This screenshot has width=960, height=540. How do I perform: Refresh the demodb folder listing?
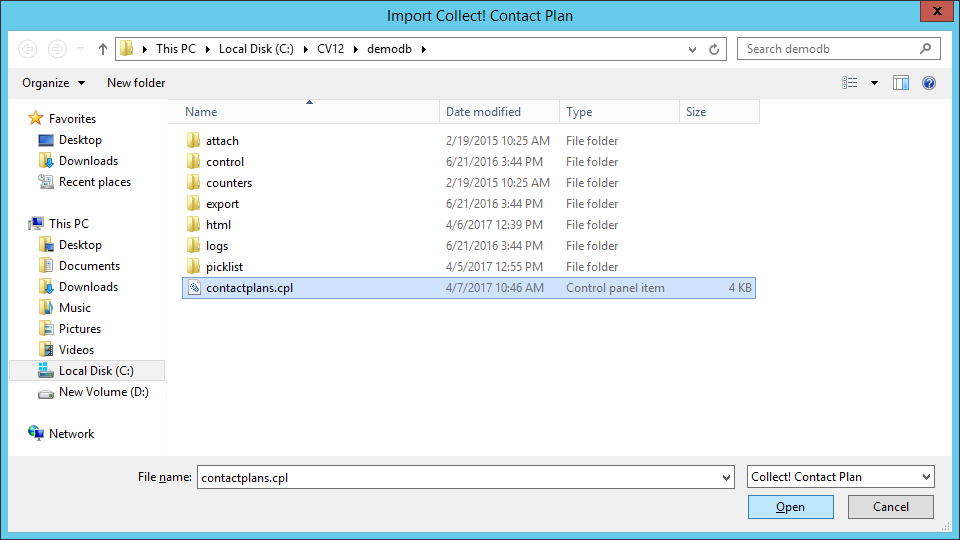coord(714,50)
